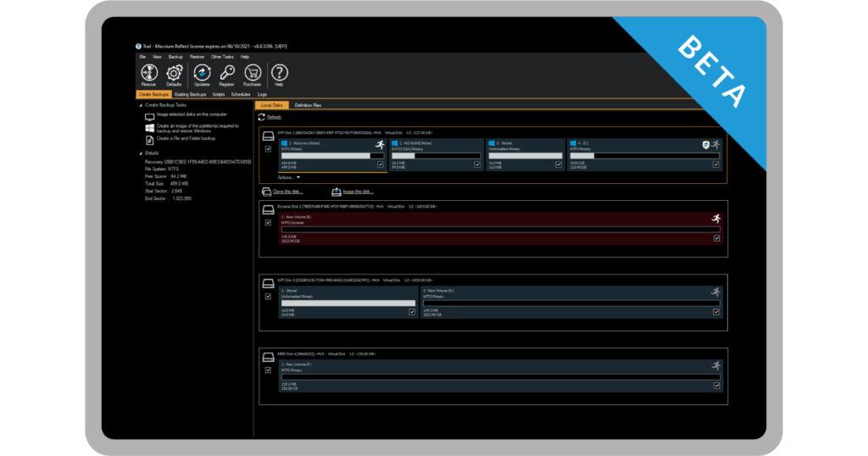The height and width of the screenshot is (456, 868).
Task: Toggle the Recovery partition checkbox
Action: 381,164
